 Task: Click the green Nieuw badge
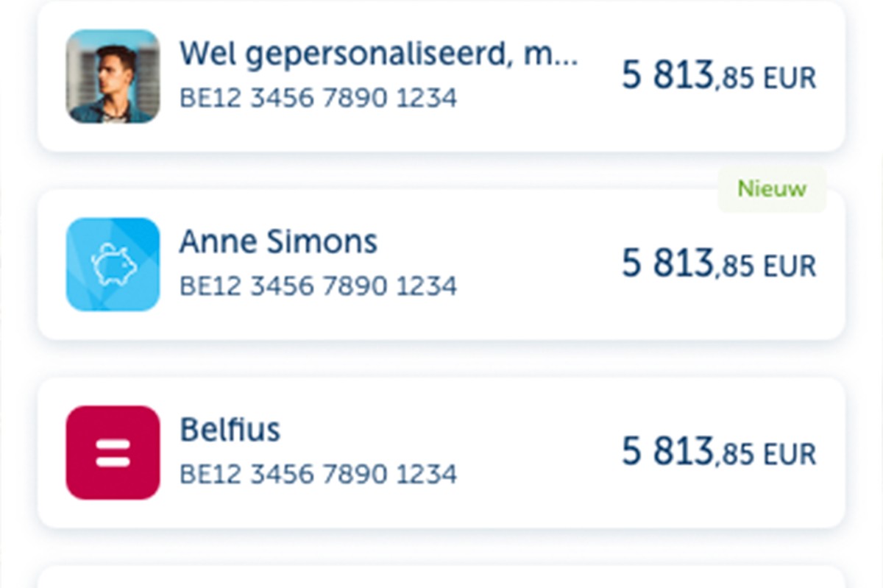coord(771,188)
